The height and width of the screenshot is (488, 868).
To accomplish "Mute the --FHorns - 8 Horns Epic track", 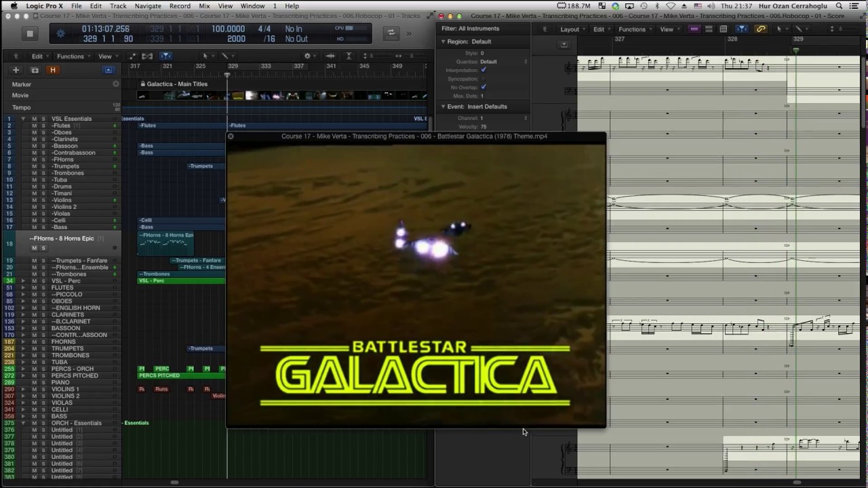I will pyautogui.click(x=34, y=248).
